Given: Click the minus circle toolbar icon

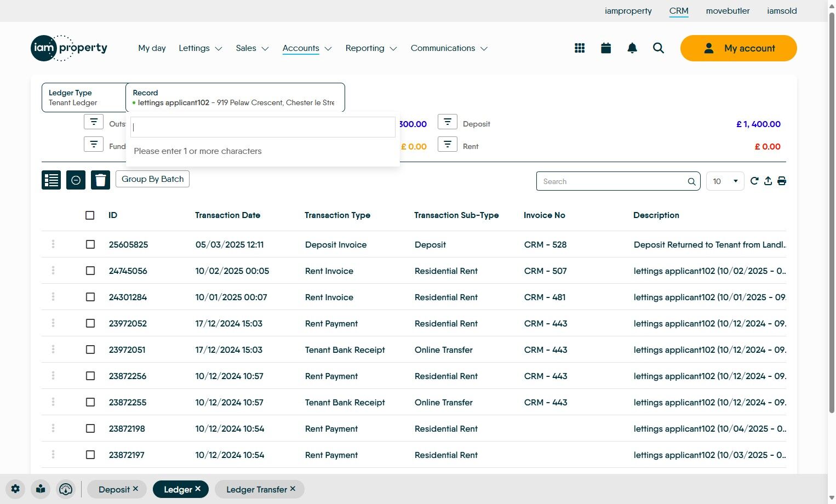Looking at the screenshot, I should [x=76, y=180].
